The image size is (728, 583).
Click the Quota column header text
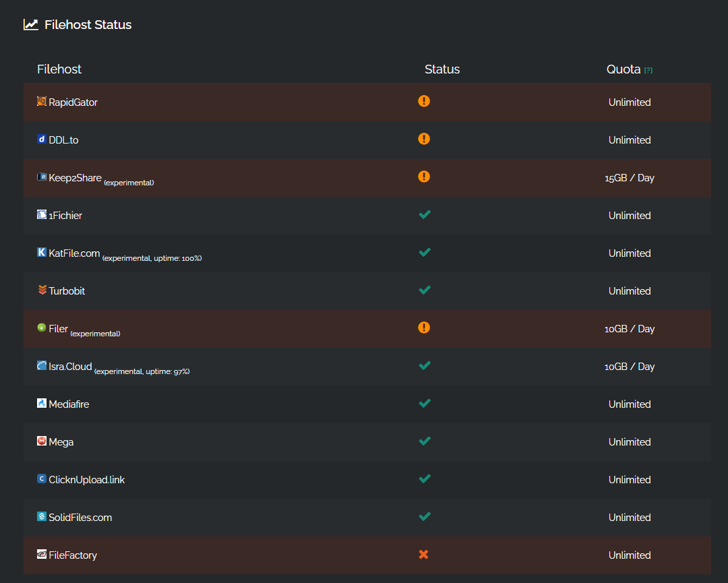[x=624, y=69]
